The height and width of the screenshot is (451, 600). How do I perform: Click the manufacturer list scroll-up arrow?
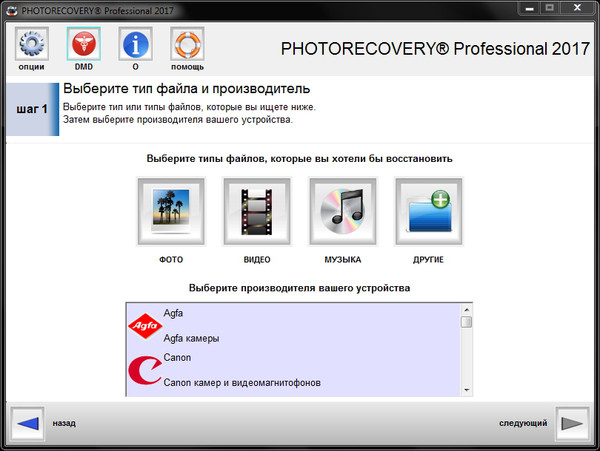coord(466,309)
